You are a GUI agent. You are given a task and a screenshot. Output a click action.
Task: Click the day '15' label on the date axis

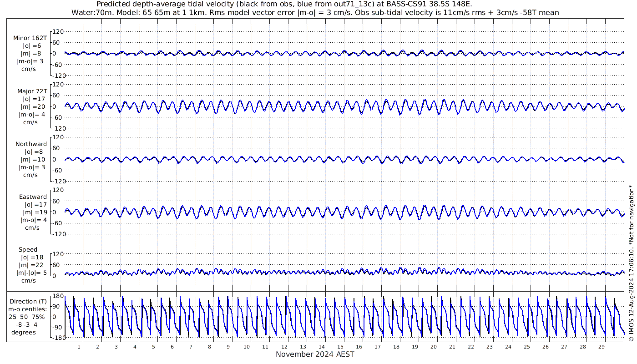coord(340,347)
